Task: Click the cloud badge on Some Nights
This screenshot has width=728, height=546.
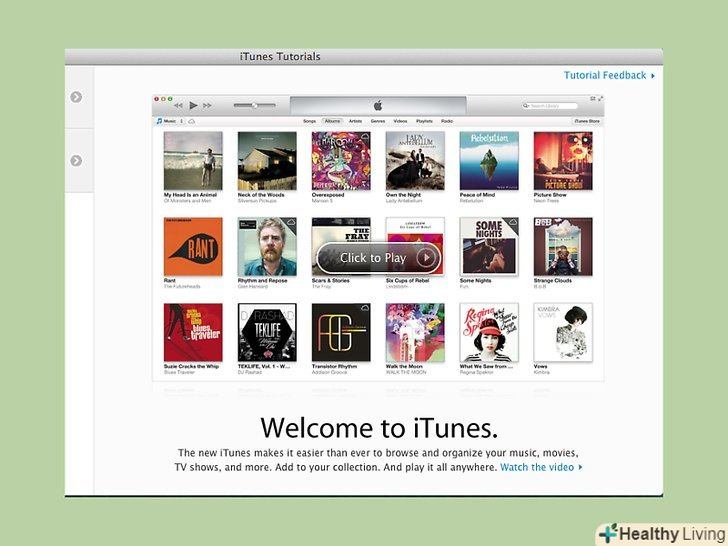Action: tap(513, 222)
